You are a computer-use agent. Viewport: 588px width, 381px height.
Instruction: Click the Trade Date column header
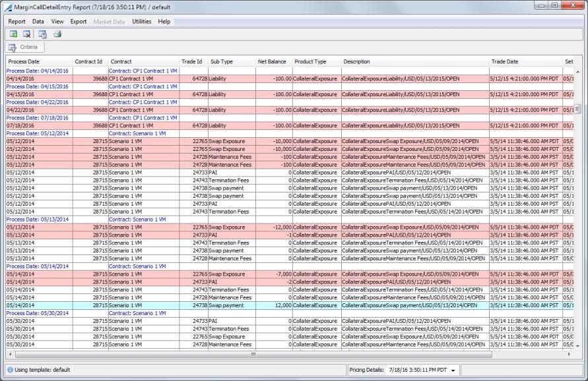point(526,61)
